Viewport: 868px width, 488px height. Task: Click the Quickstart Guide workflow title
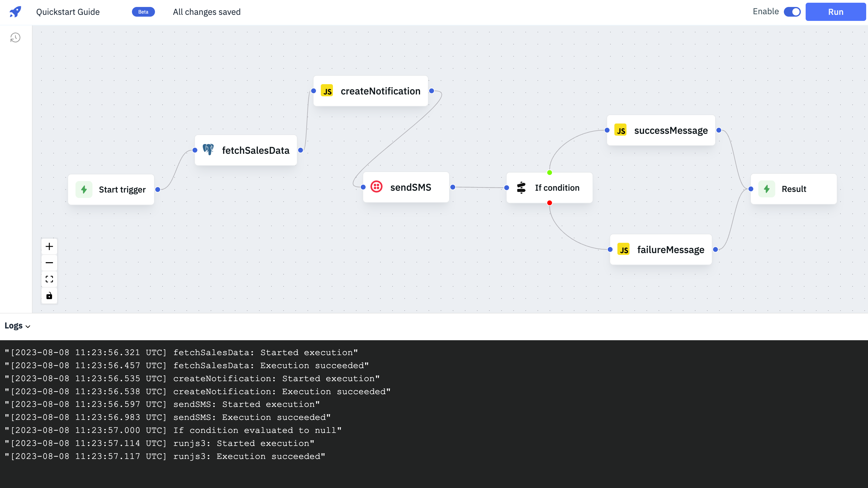click(68, 12)
